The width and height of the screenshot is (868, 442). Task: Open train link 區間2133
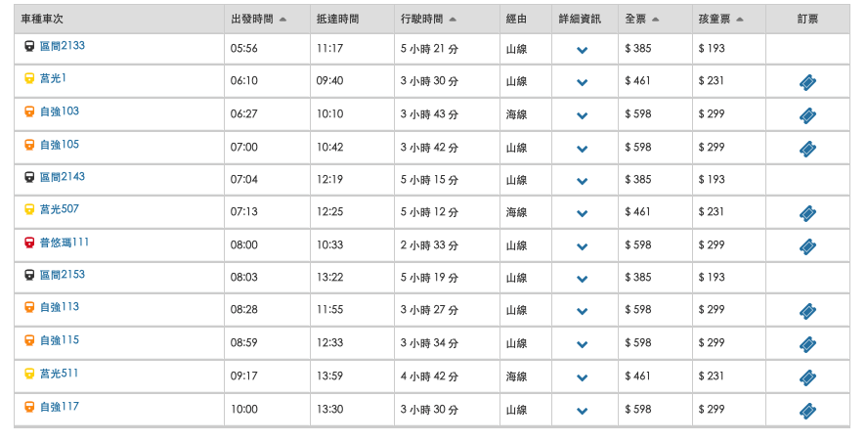coord(62,46)
